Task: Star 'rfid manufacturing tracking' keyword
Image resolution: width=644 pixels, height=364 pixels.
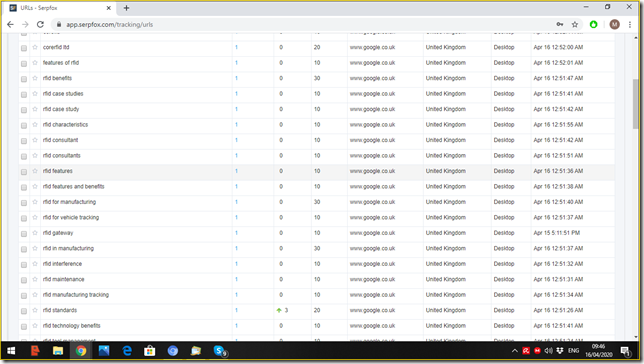Action: [35, 295]
